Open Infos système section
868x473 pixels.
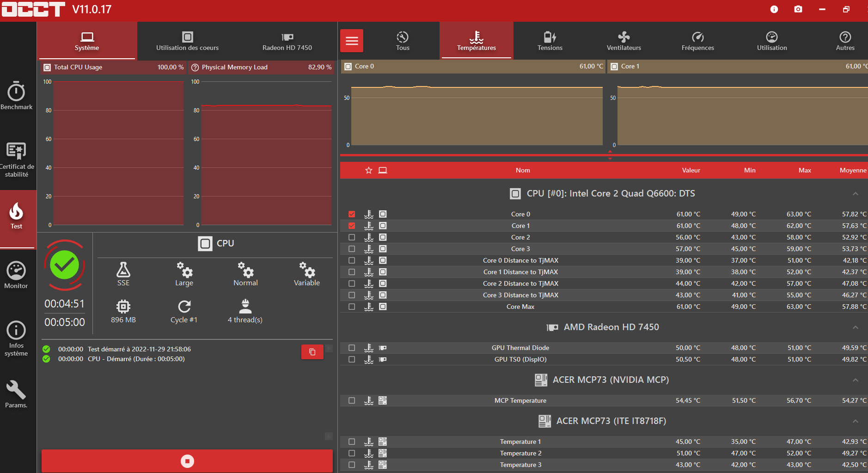coord(17,339)
